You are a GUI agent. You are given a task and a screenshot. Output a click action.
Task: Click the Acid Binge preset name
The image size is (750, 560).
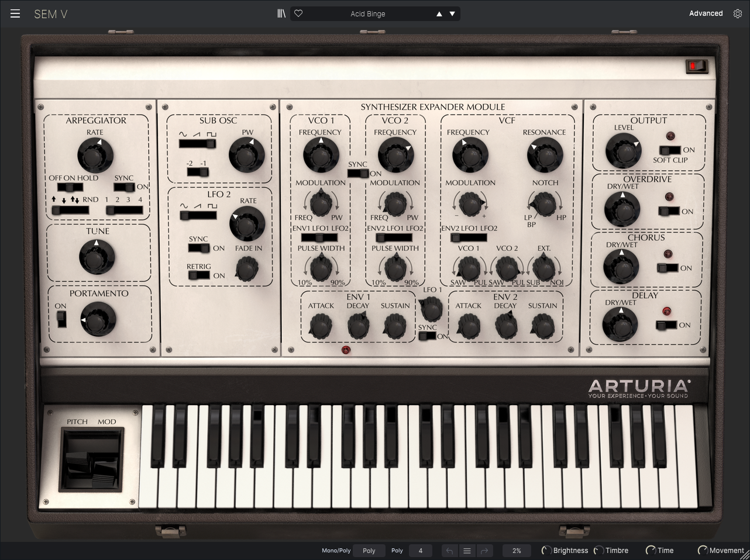(367, 14)
